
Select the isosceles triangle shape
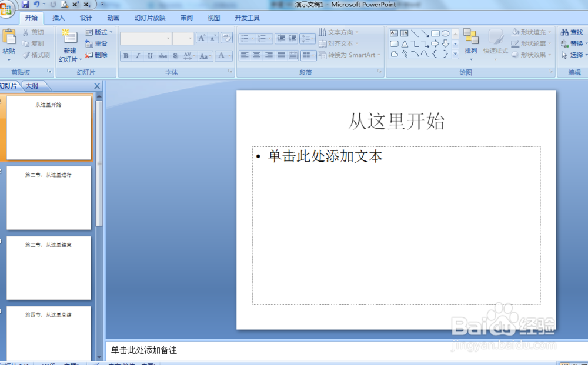[x=405, y=43]
